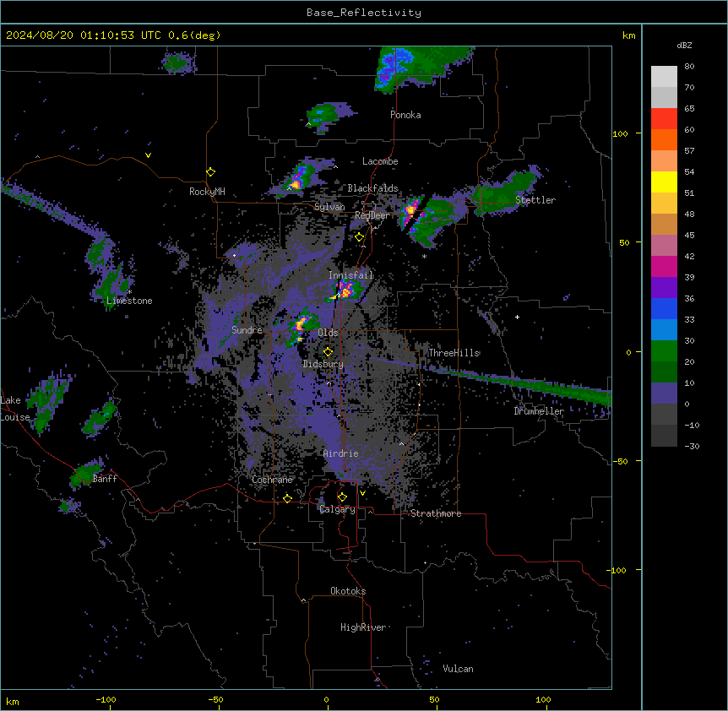The image size is (728, 711).
Task: Click the white 70-80 dBZ legend swatch
Action: coord(664,77)
